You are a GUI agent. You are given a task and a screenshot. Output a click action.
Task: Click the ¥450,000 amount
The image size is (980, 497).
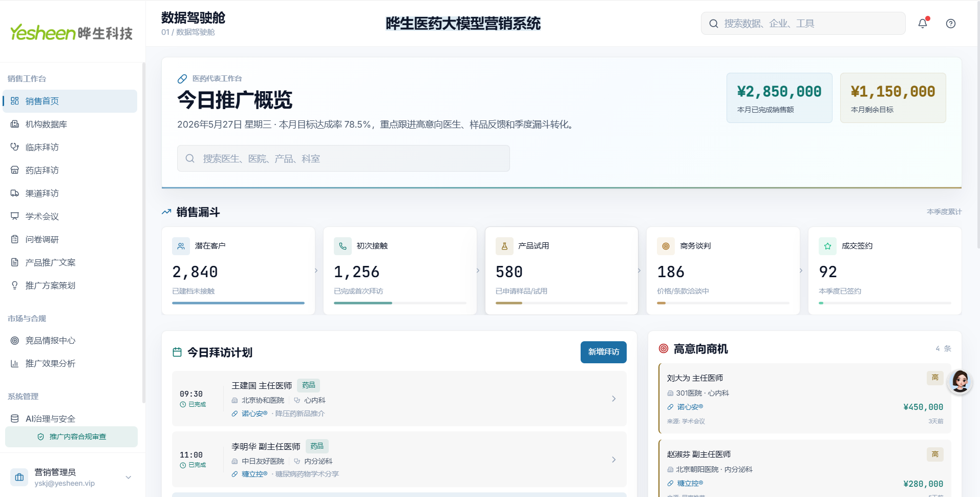[923, 407]
